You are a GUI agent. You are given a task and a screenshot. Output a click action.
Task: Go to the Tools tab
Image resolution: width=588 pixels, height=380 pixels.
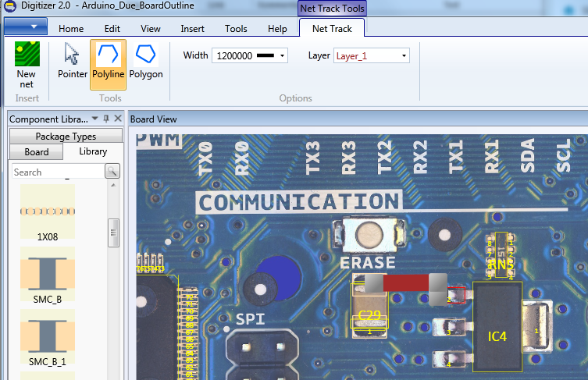click(x=236, y=29)
